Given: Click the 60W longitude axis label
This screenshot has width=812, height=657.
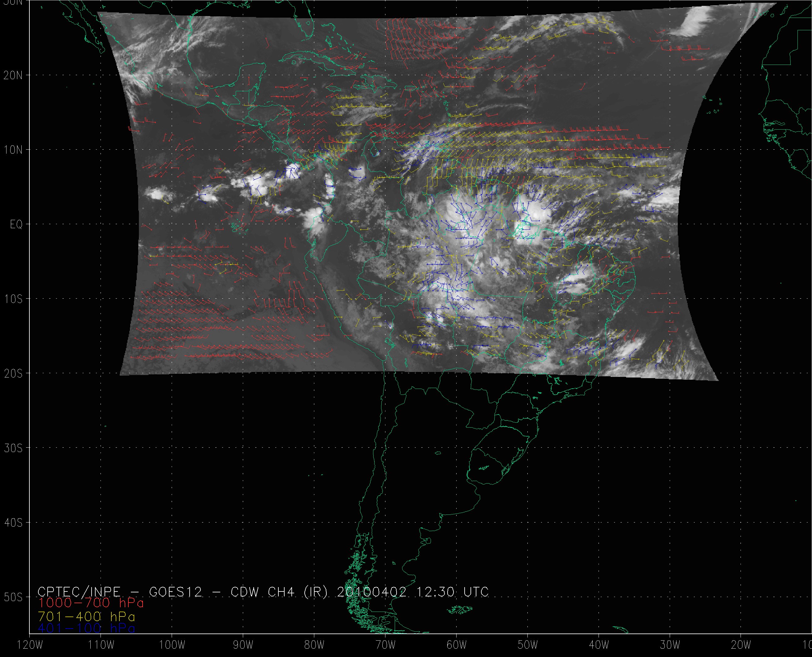Looking at the screenshot, I should pyautogui.click(x=456, y=645).
